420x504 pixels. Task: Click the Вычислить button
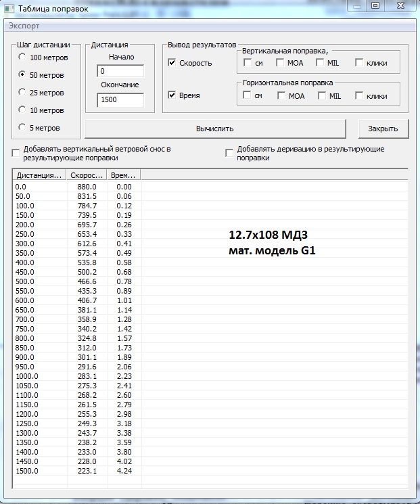pos(215,129)
